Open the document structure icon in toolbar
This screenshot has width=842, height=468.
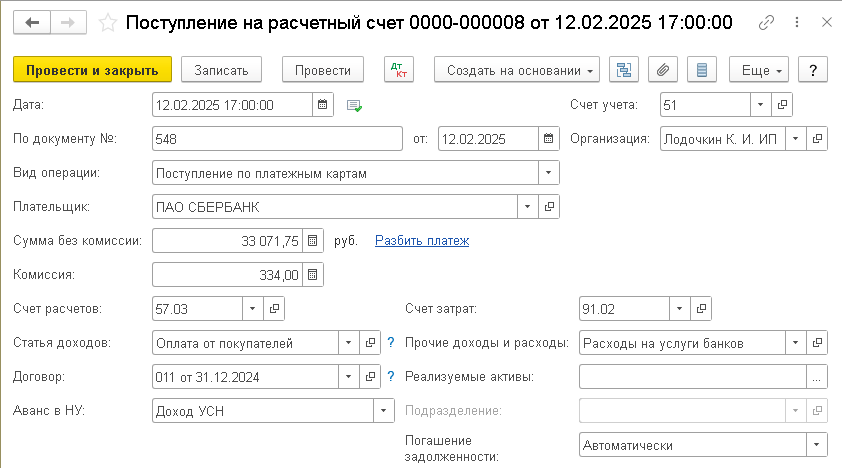coord(625,70)
